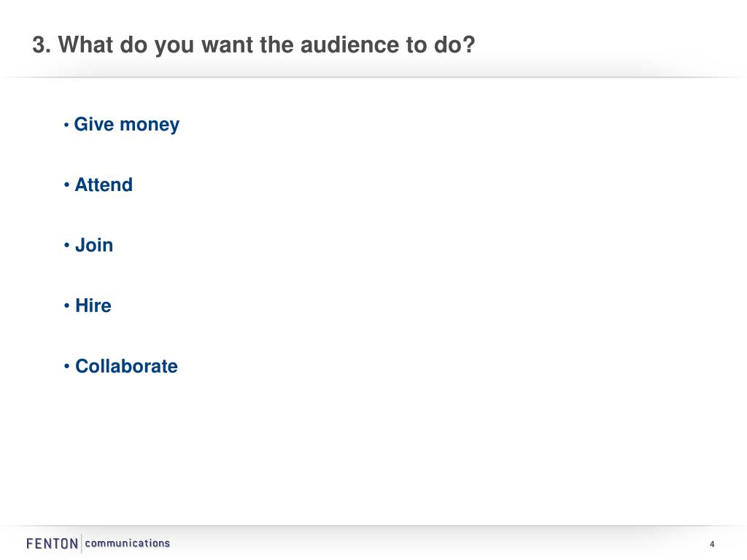Click the bullet dot before Give money

click(x=66, y=125)
